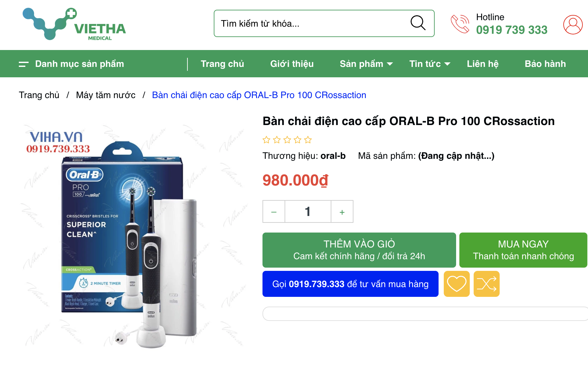Click the search magnifier icon
The image size is (588, 367).
(418, 23)
